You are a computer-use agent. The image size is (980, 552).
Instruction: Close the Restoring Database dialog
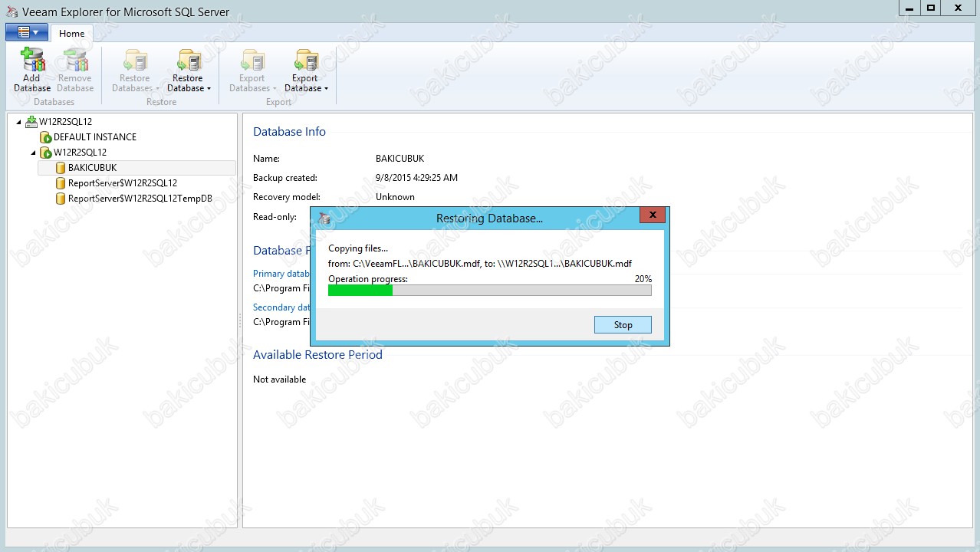(653, 215)
